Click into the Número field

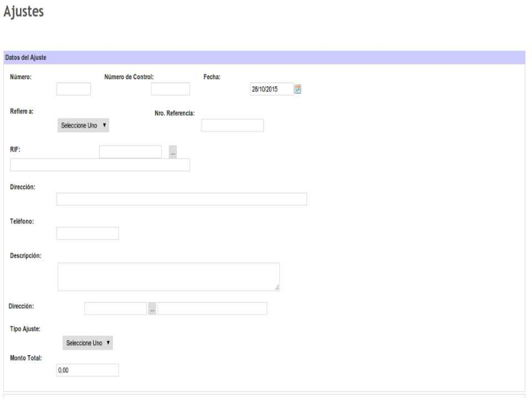(73, 89)
